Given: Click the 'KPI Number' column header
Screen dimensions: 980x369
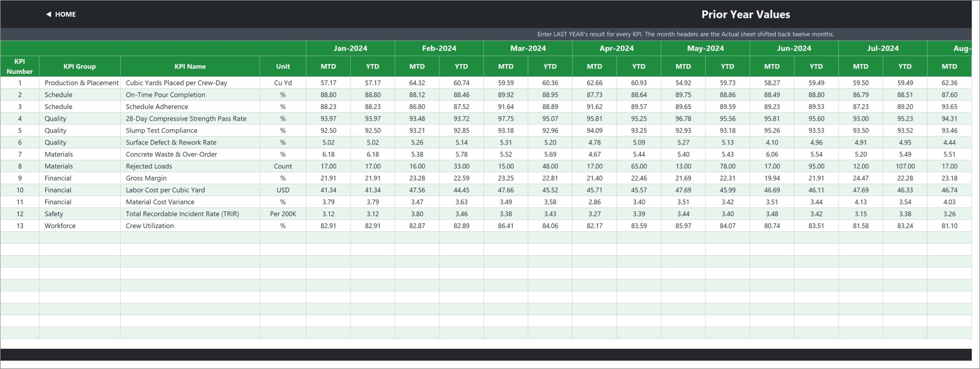Looking at the screenshot, I should (x=20, y=66).
